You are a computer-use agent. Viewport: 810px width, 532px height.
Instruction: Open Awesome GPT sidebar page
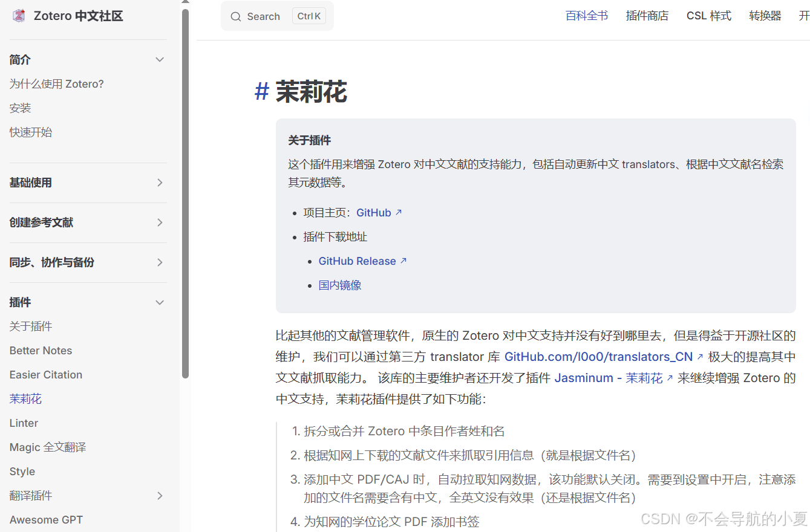click(46, 520)
